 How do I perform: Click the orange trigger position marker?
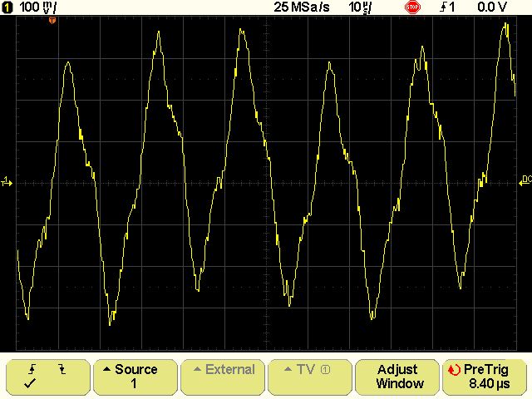(x=52, y=21)
